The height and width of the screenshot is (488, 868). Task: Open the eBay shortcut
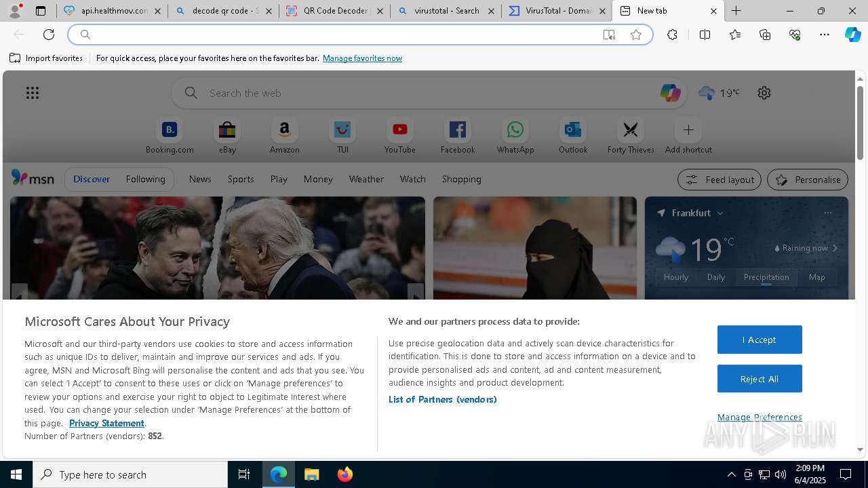tap(227, 136)
